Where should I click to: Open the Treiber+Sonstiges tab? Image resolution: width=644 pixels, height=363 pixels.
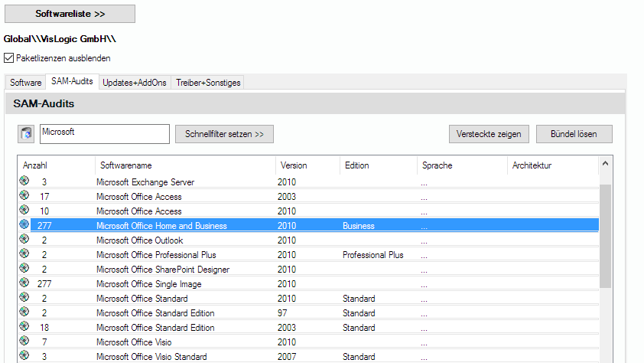point(208,83)
